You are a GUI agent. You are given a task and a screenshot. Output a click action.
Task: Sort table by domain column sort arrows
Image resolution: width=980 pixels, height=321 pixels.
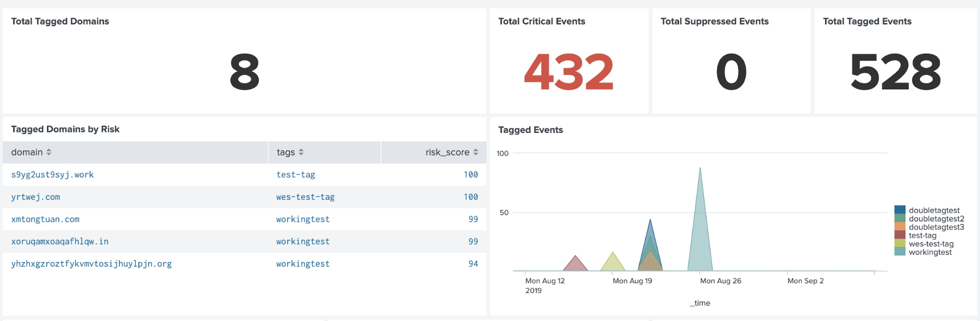pos(49,152)
